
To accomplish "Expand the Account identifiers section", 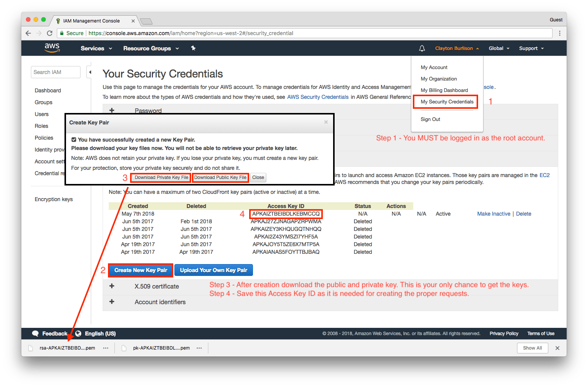I will (x=112, y=302).
